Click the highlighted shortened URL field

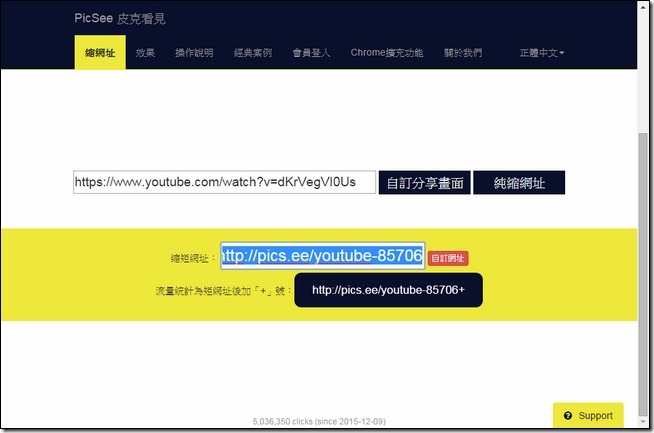click(x=322, y=256)
